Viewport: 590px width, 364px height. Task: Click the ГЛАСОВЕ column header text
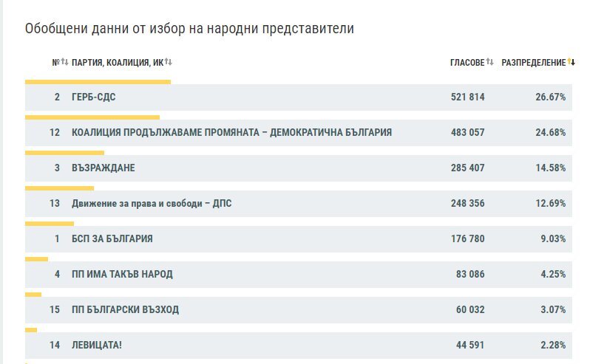point(467,62)
